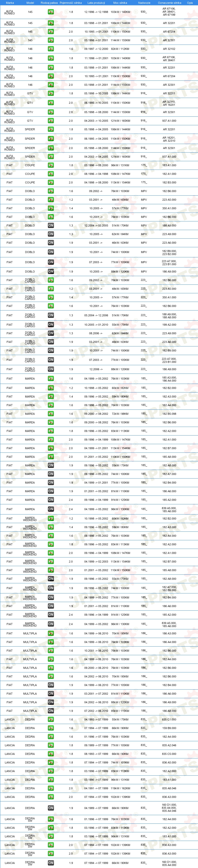Select petrol icon for Lancia Dedra 1.8 77kW
The image size is (198, 868).
tap(51, 745)
